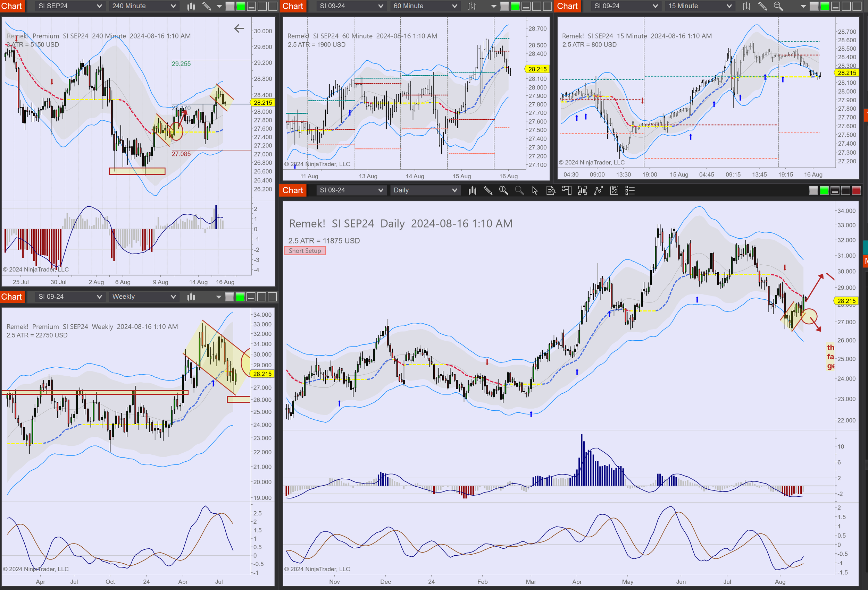Screen dimensions: 868x590
Task: Click the zoom in magnifier in the Daily chart toolbar
Action: pyautogui.click(x=503, y=190)
